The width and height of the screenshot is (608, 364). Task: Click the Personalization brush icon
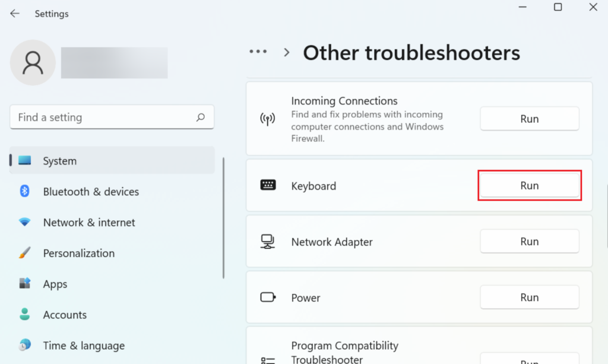tap(26, 253)
